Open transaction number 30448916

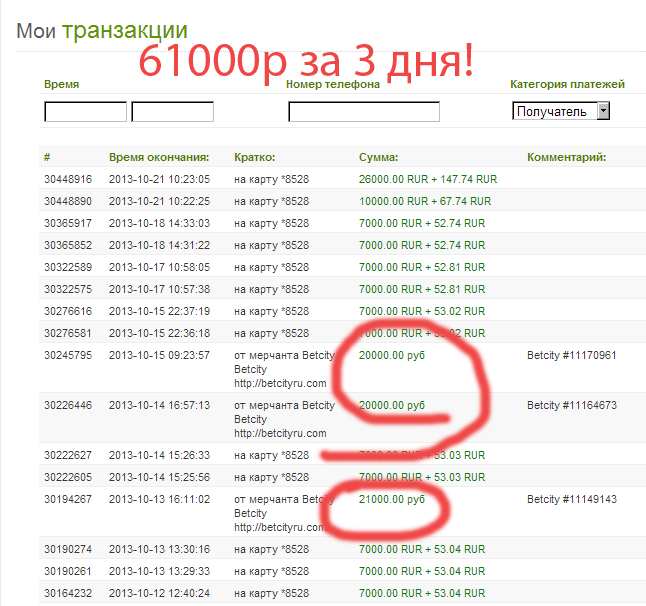click(x=68, y=179)
